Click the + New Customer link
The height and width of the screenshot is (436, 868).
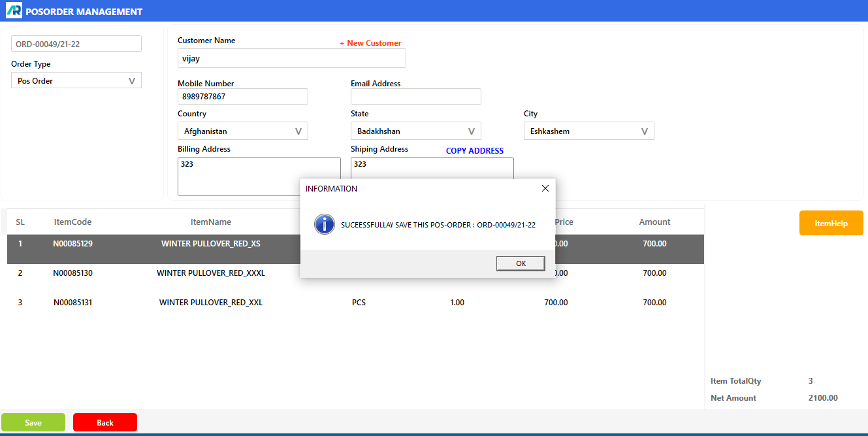370,43
